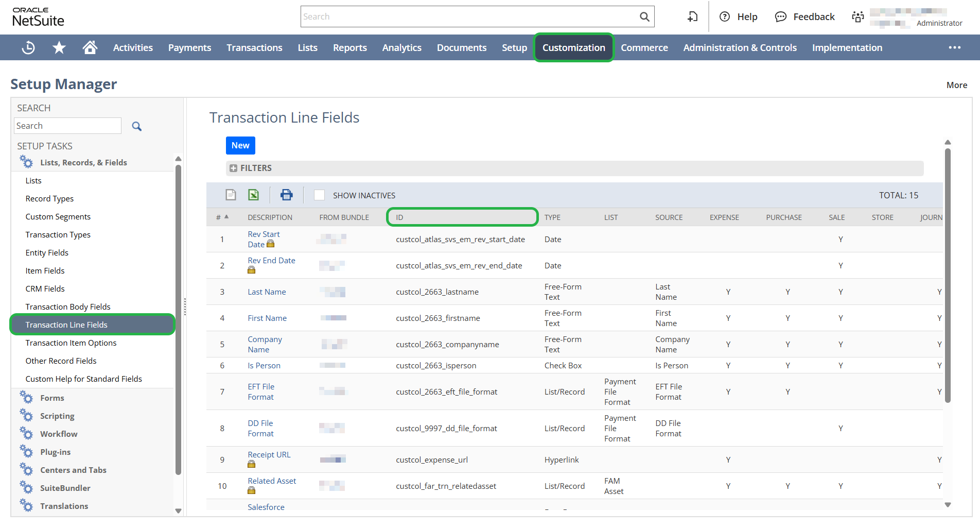Open Custom Help for Standard Fields
The image size is (980, 528).
coord(84,379)
